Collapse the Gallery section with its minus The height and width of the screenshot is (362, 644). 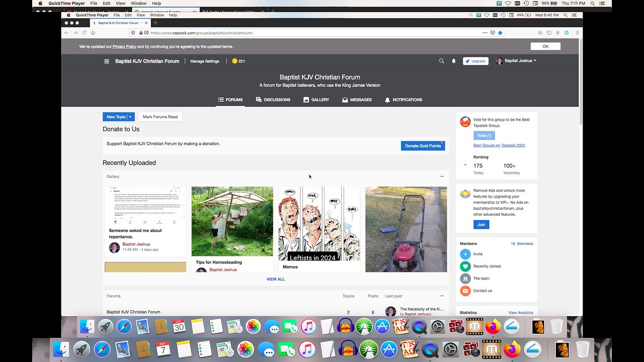[x=442, y=176]
